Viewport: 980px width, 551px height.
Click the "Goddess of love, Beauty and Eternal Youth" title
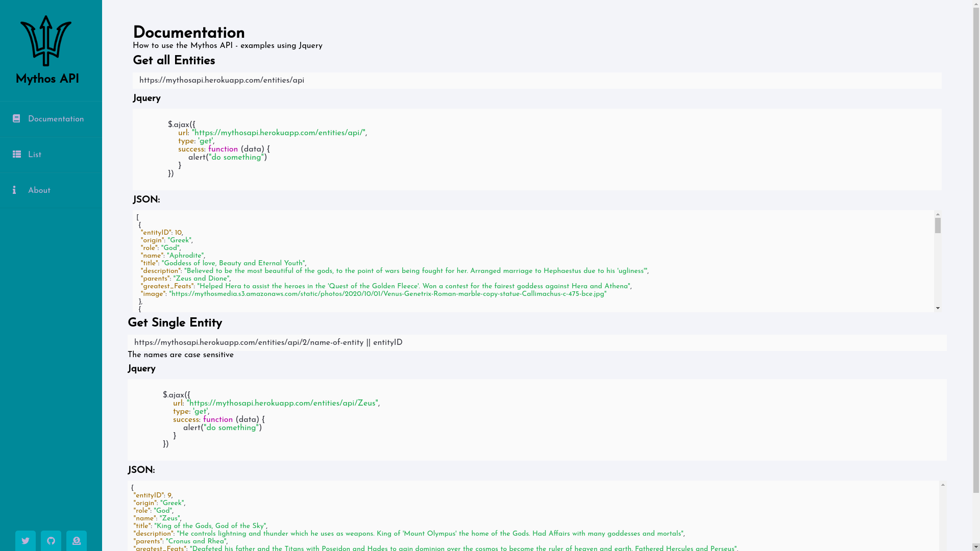coord(233,263)
